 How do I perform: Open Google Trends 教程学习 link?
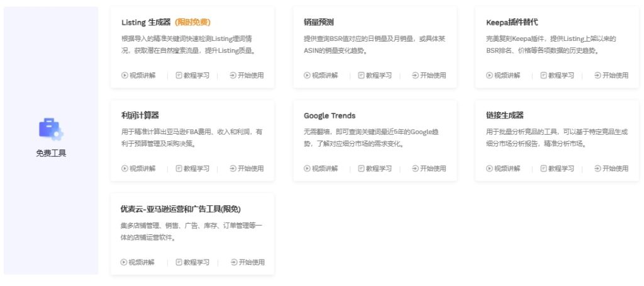click(x=375, y=168)
